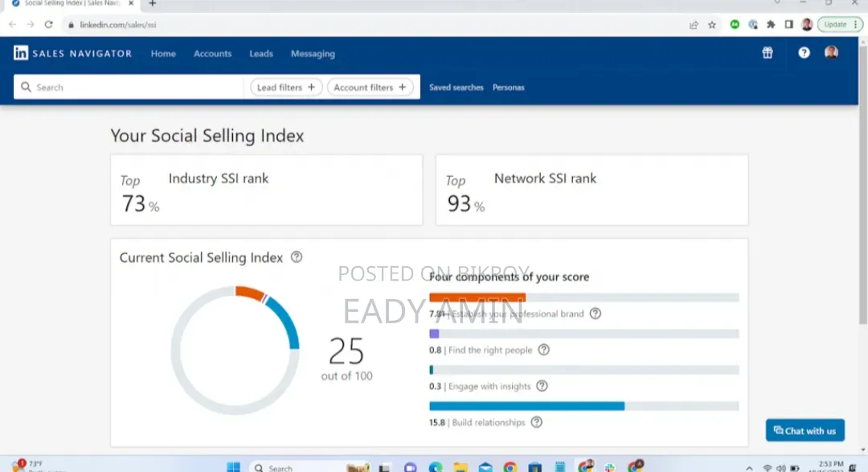Click the SSI donut chart
This screenshot has width=868, height=472.
point(235,350)
